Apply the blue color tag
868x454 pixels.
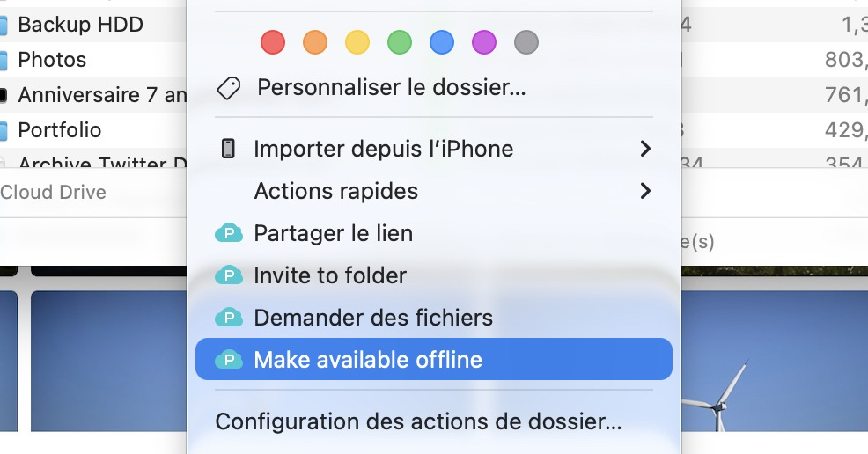442,41
